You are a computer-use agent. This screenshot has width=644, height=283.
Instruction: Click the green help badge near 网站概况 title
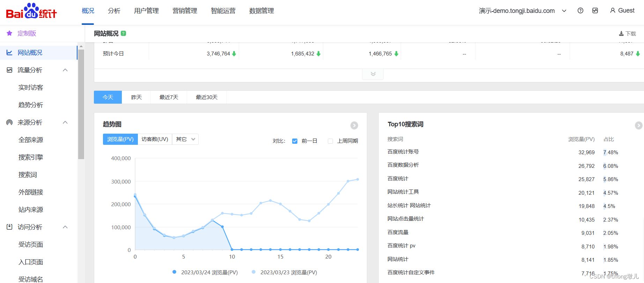123,33
